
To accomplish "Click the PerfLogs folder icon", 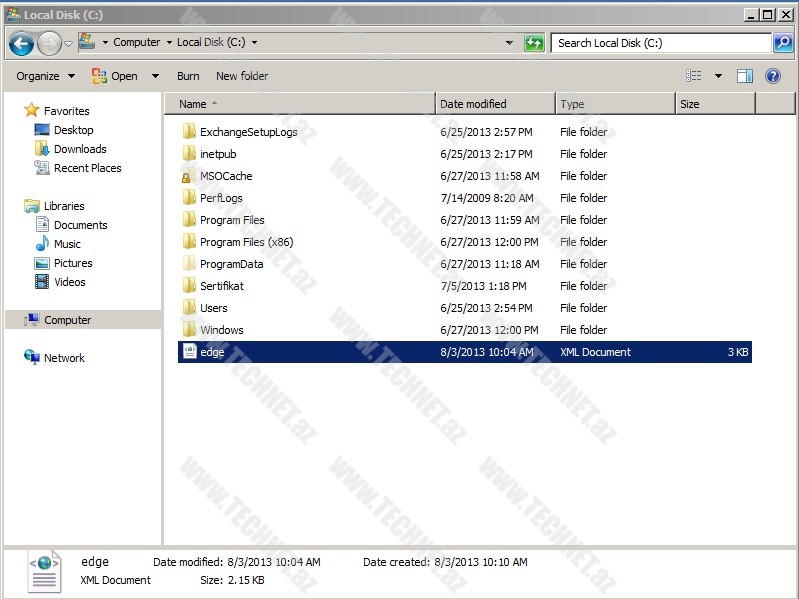I will [189, 198].
